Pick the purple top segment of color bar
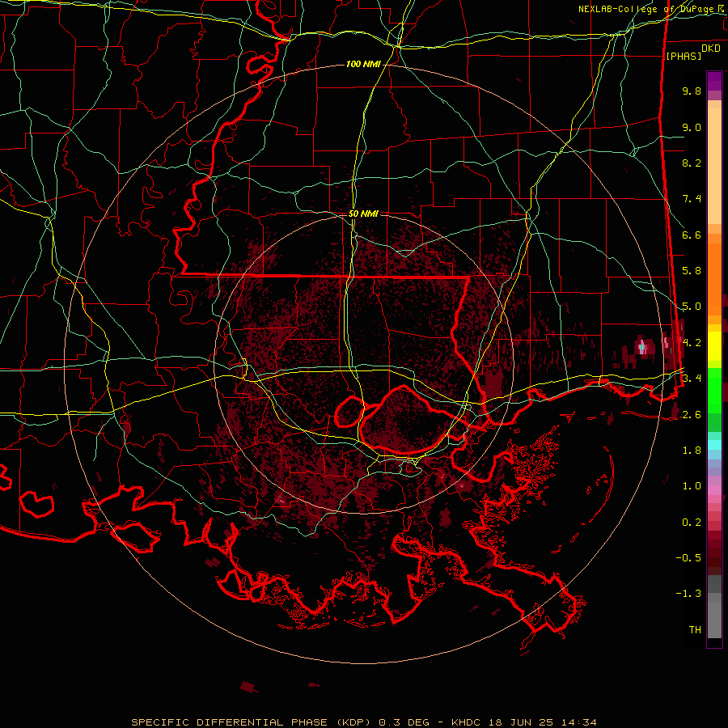 point(714,81)
